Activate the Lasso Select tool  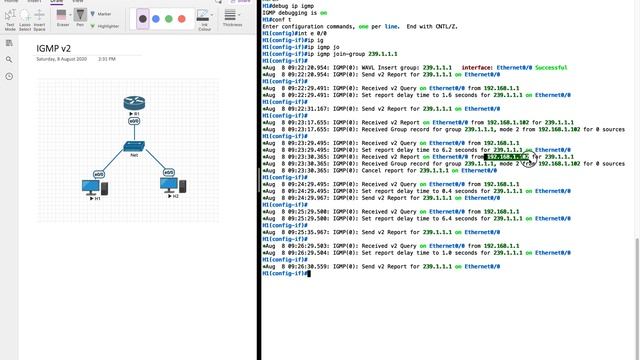pyautogui.click(x=25, y=20)
